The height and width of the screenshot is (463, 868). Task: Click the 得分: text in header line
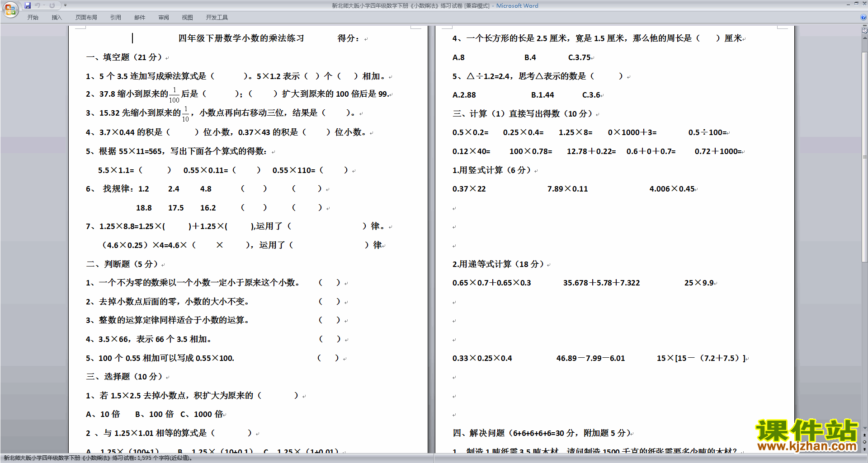pyautogui.click(x=349, y=38)
